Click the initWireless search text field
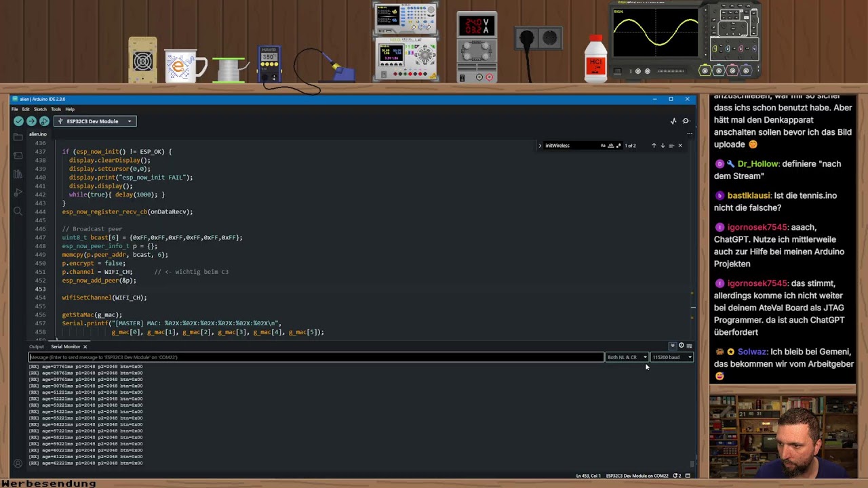Screen dimensions: 868x488 pos(571,146)
